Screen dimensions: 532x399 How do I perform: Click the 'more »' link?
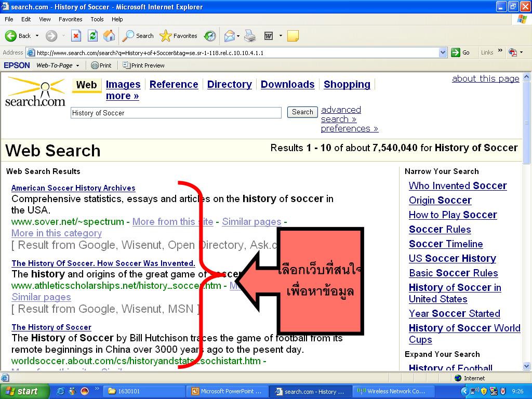pos(122,96)
